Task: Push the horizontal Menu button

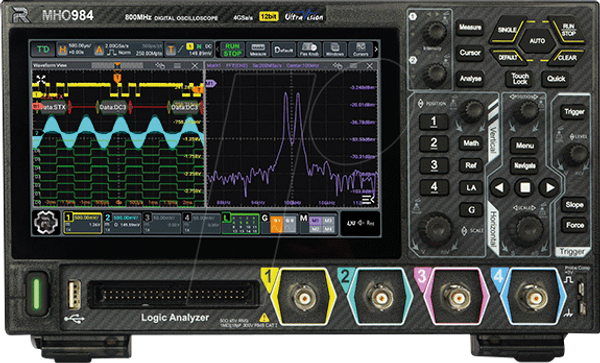Action: (525, 145)
